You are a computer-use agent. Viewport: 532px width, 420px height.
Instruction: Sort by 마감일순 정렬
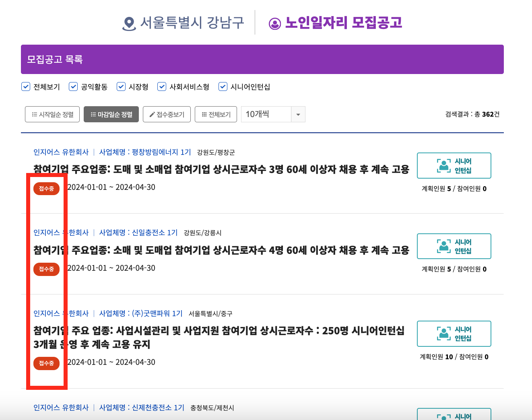(x=111, y=114)
